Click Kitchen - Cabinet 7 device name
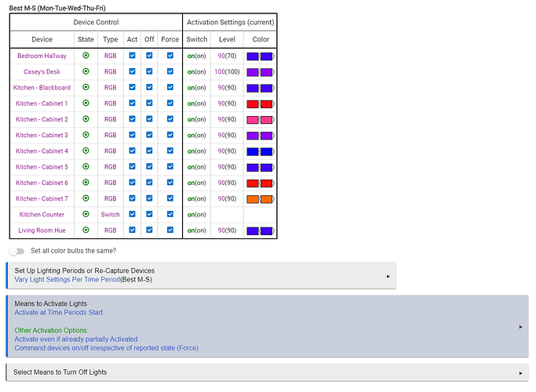 coord(42,198)
